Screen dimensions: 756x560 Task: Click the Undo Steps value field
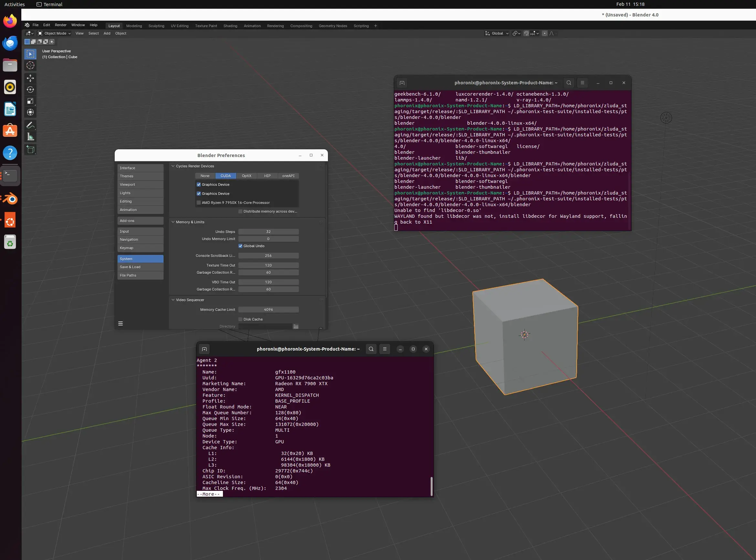[x=268, y=232]
